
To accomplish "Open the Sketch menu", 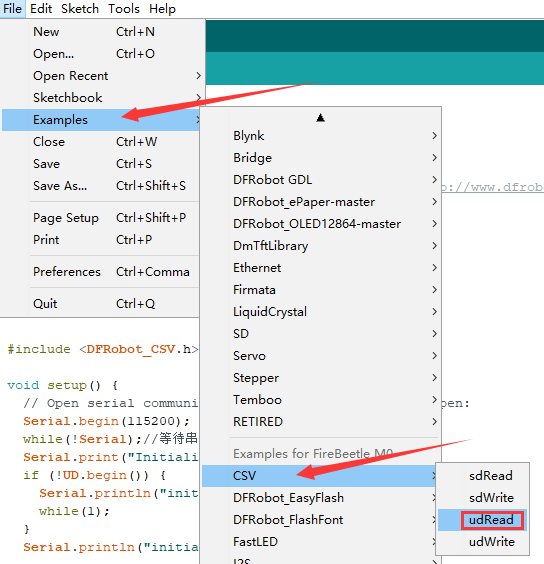I will pyautogui.click(x=80, y=8).
